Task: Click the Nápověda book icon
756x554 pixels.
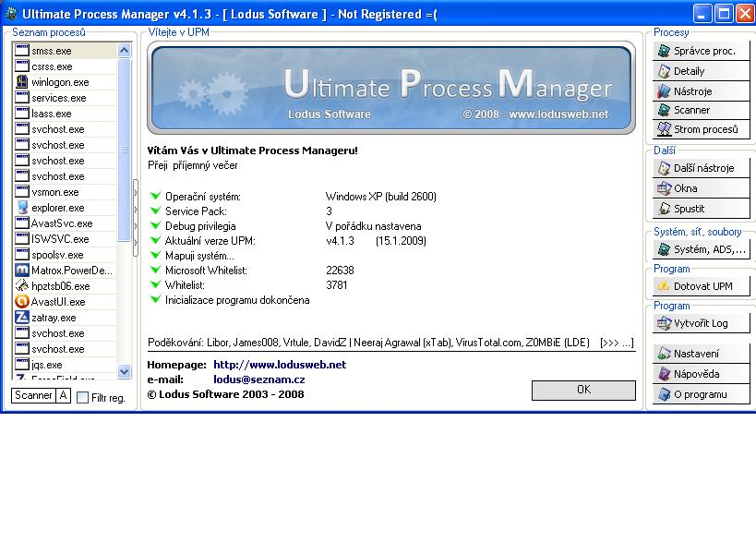Action: coord(664,374)
